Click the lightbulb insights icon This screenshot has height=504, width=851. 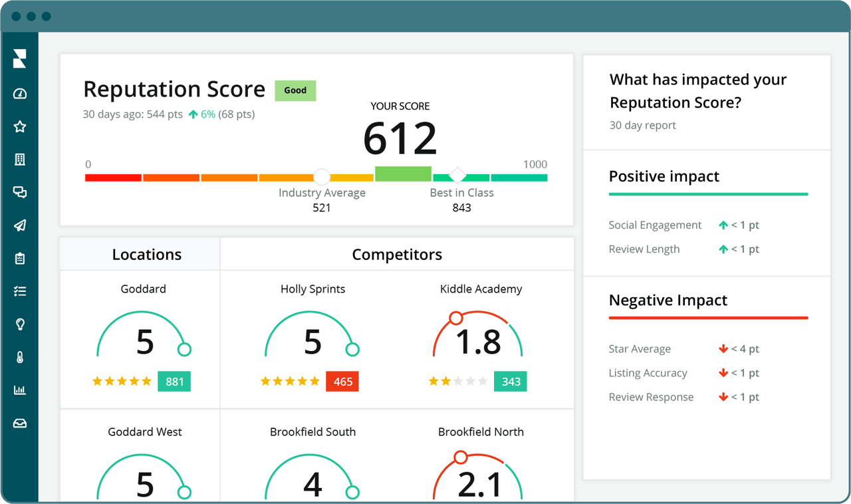point(19,324)
